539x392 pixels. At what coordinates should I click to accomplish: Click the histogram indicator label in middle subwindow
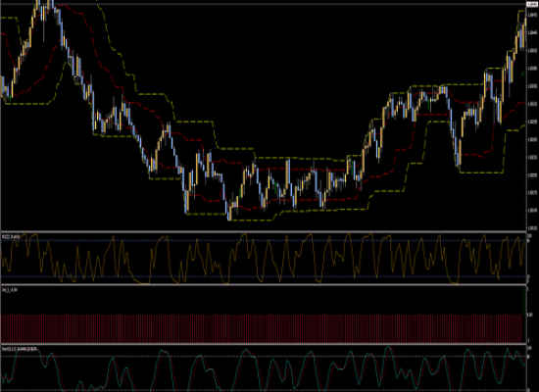pos(10,290)
